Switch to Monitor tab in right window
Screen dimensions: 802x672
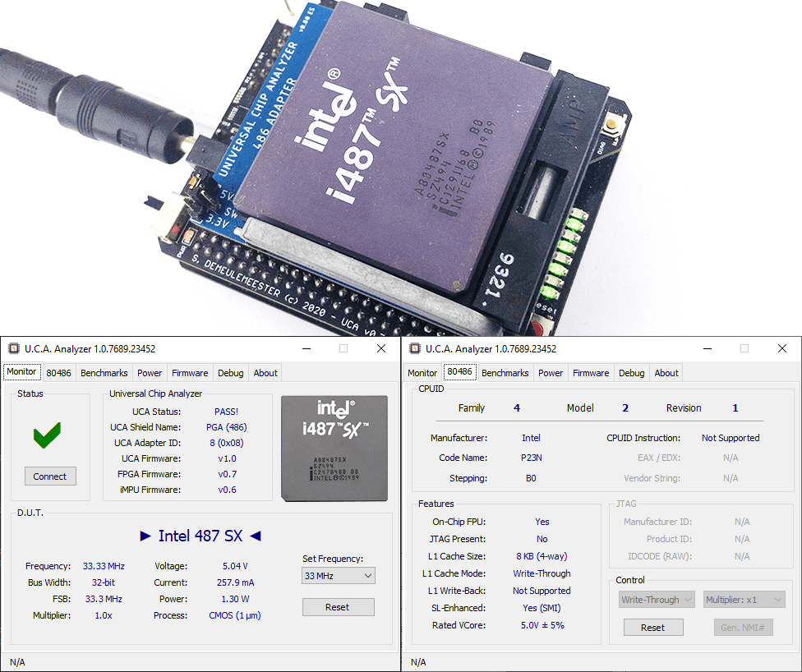click(x=422, y=373)
